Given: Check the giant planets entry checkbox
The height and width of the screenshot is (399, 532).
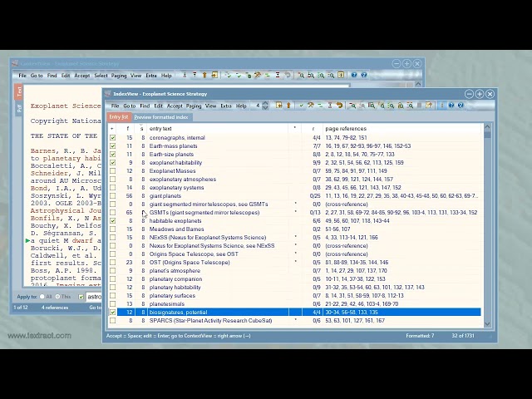Looking at the screenshot, I should [x=112, y=196].
